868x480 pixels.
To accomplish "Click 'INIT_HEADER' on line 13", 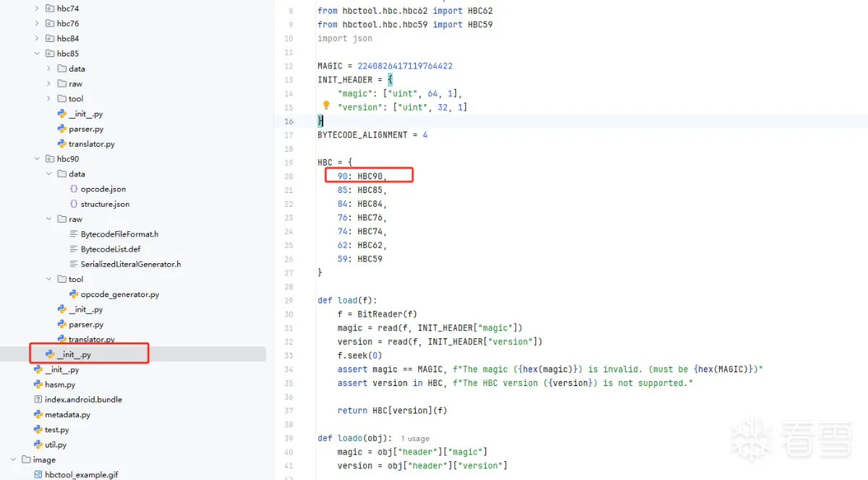I will click(345, 80).
